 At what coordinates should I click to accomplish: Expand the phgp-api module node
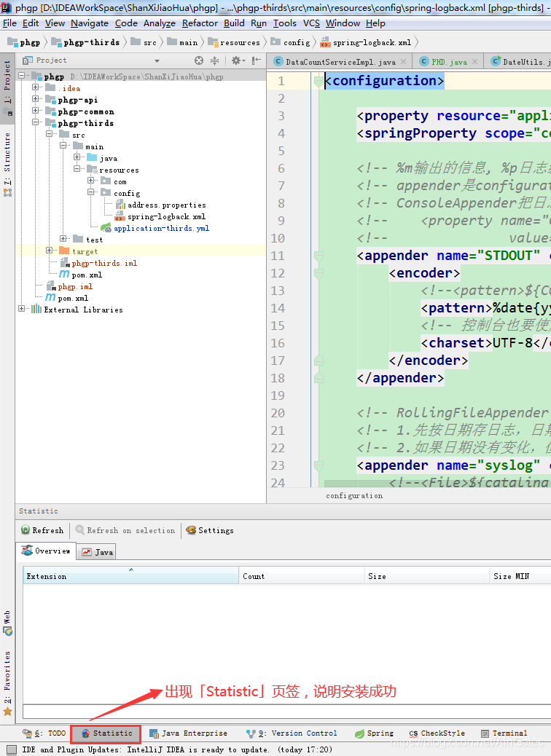tap(35, 99)
